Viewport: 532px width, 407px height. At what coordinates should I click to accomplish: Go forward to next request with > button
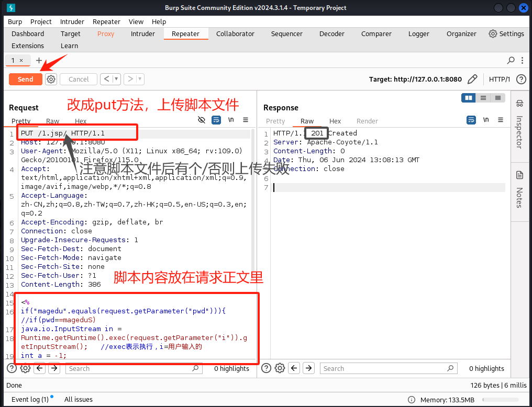click(x=130, y=80)
